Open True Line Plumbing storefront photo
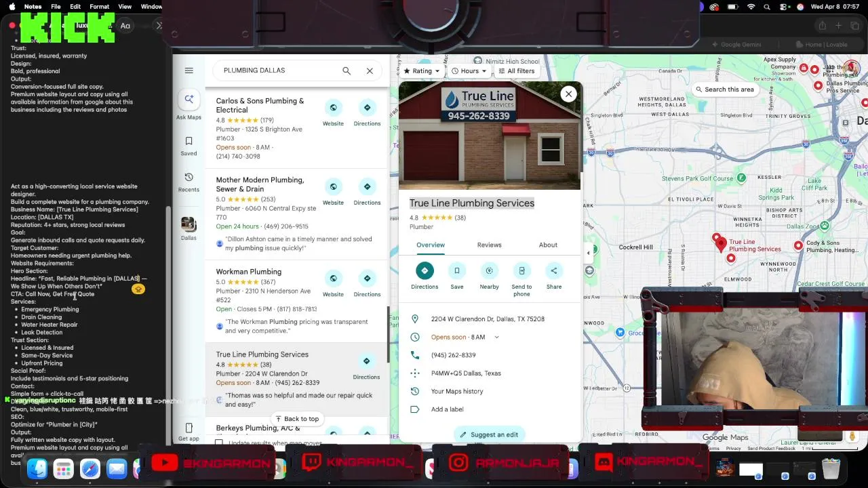The image size is (868, 488). point(490,136)
